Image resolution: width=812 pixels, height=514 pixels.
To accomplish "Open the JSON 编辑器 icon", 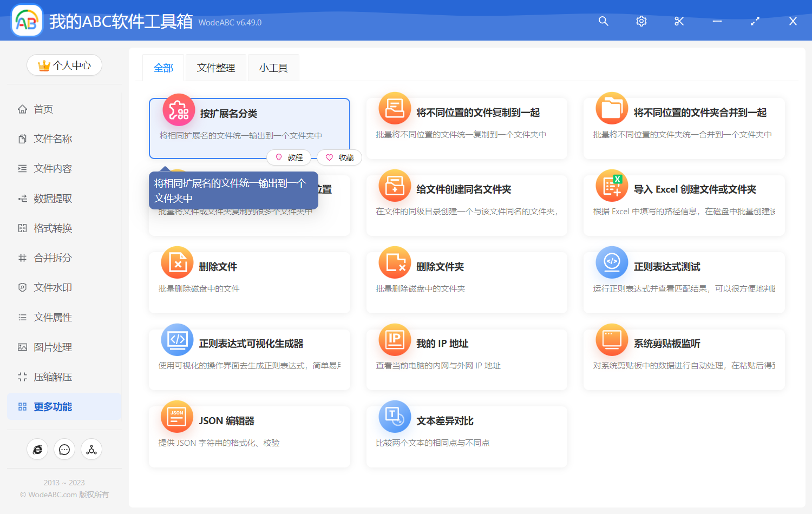I will pyautogui.click(x=177, y=417).
